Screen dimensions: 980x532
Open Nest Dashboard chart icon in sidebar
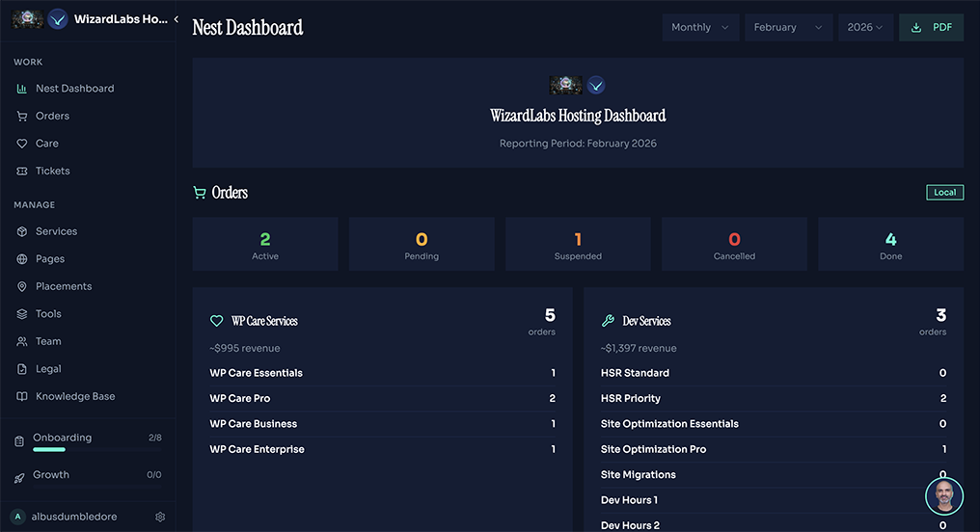(22, 89)
